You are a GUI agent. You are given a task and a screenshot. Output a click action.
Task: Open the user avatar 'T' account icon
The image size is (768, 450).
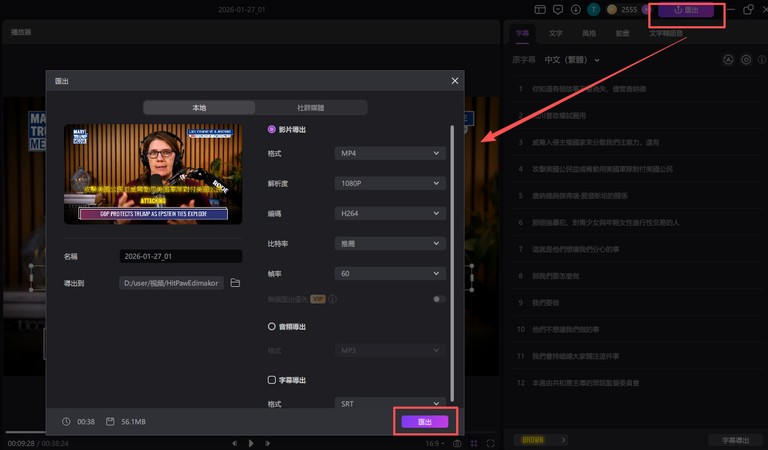pos(593,10)
